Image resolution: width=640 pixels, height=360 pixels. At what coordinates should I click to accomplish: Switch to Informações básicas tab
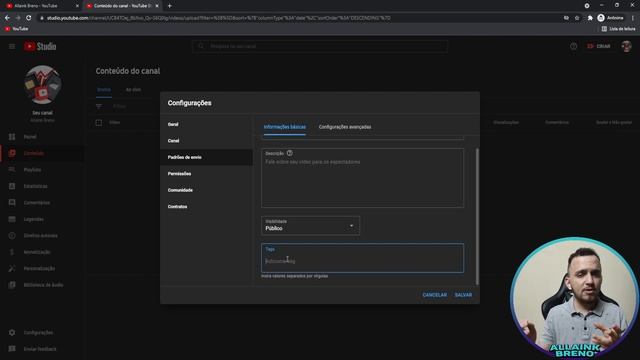pyautogui.click(x=284, y=127)
